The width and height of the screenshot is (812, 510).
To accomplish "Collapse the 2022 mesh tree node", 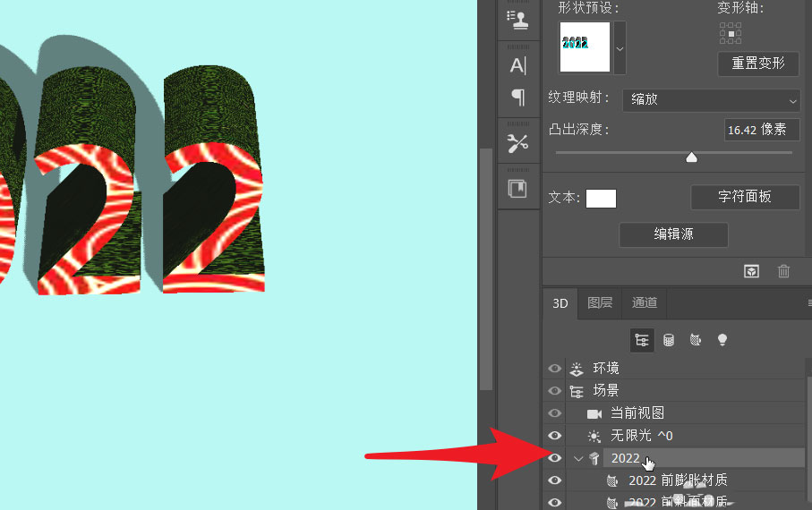I will tap(578, 459).
